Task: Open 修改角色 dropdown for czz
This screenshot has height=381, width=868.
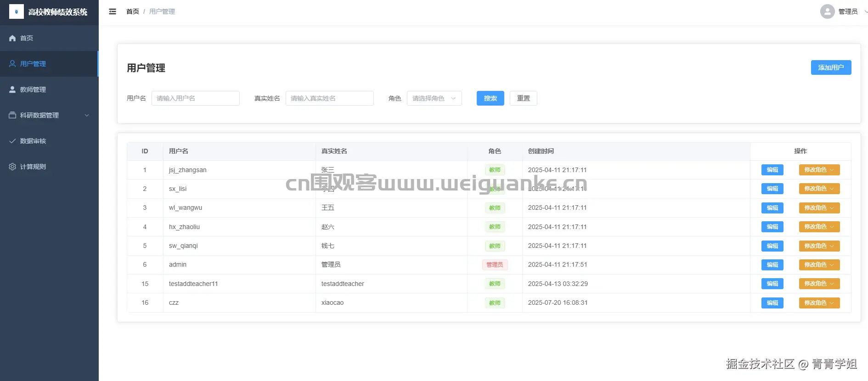Action: pyautogui.click(x=819, y=303)
